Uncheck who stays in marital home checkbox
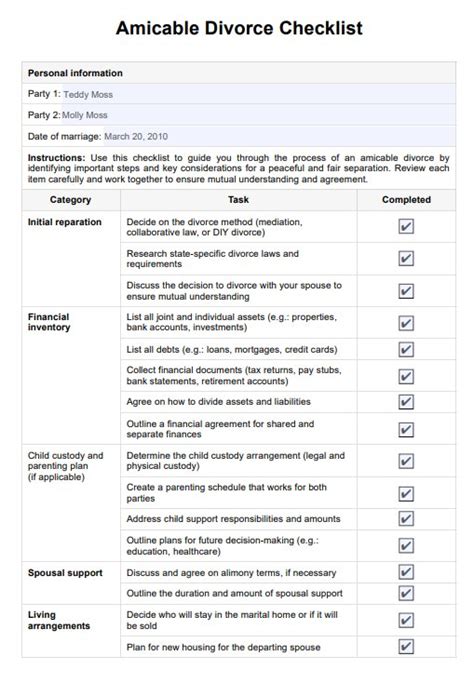 [406, 620]
